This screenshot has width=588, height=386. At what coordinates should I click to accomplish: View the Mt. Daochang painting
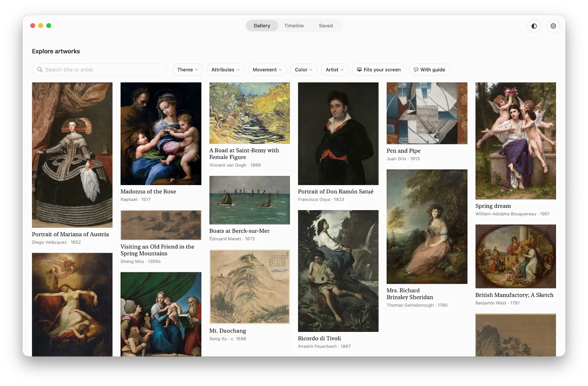(250, 287)
